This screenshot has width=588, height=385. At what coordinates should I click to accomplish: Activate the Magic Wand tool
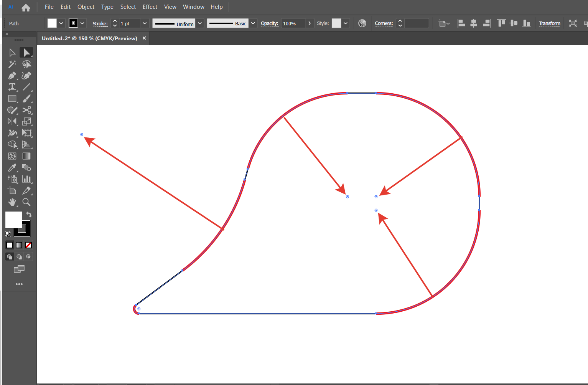click(12, 64)
